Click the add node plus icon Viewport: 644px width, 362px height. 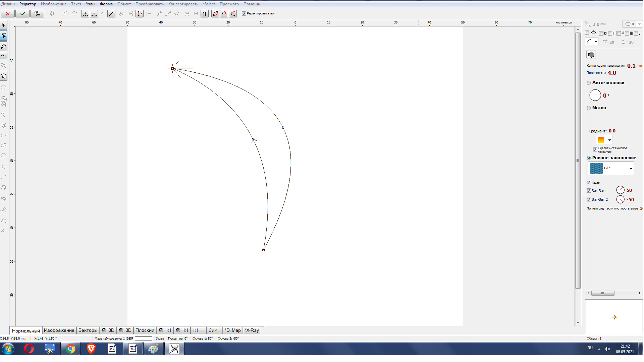click(x=85, y=14)
